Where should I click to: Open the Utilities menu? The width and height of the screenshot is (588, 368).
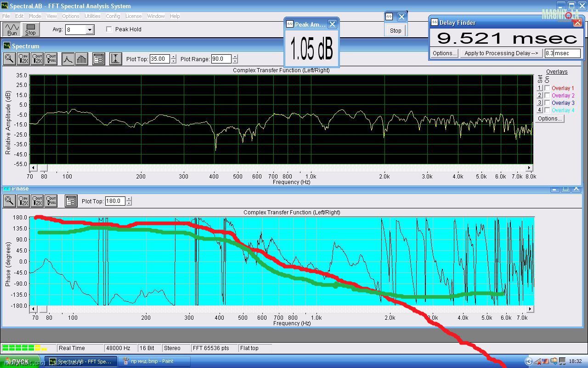click(92, 16)
